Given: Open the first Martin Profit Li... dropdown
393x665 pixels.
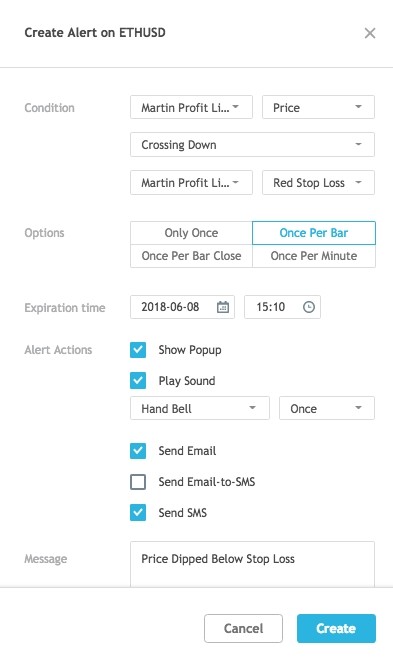Looking at the screenshot, I should pyautogui.click(x=191, y=107).
